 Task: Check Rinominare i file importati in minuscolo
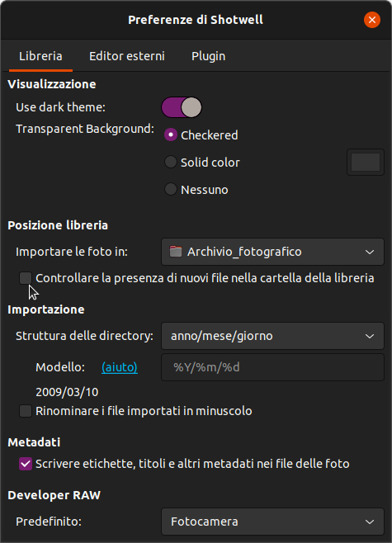coord(26,411)
